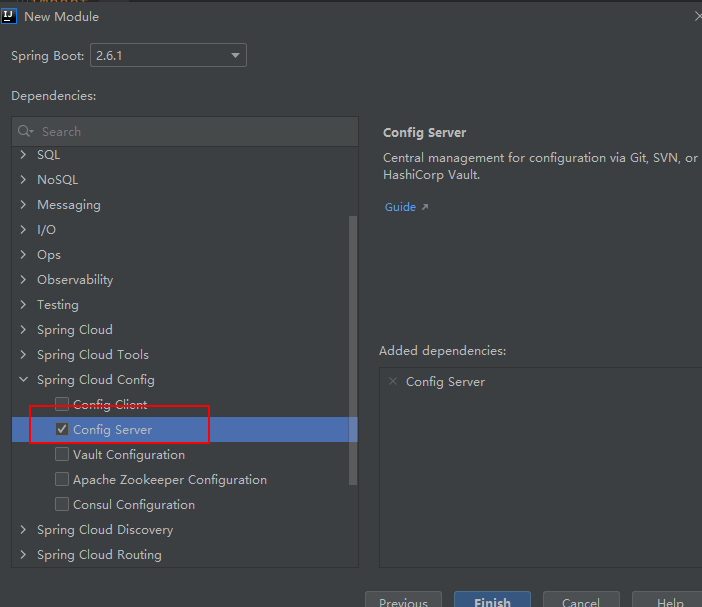
Task: Expand the SQL category
Action: [23, 154]
